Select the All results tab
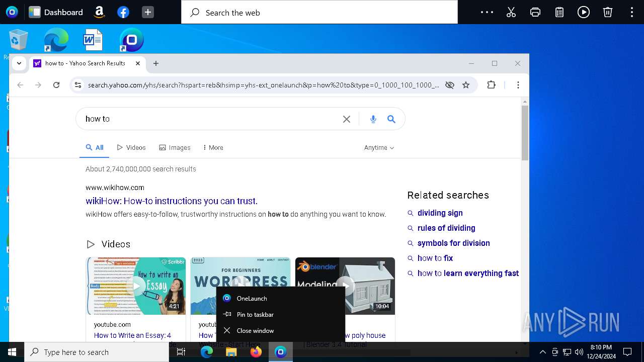The width and height of the screenshot is (644, 362). (x=95, y=148)
